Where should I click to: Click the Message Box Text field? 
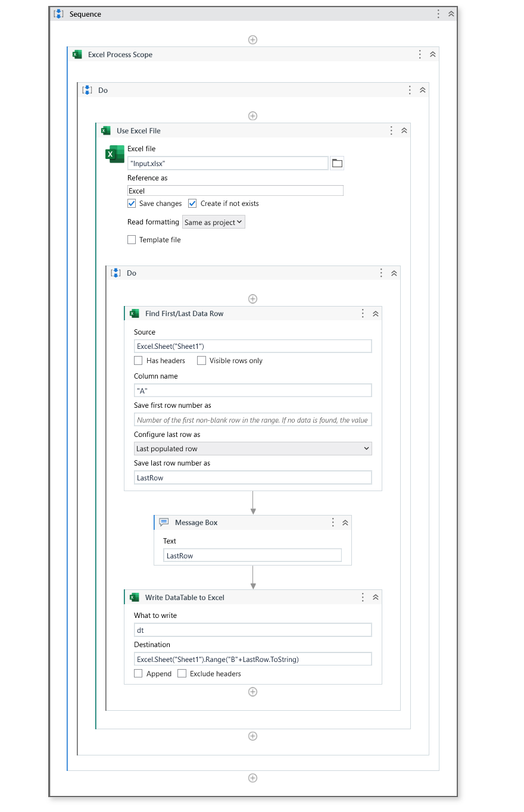[252, 555]
